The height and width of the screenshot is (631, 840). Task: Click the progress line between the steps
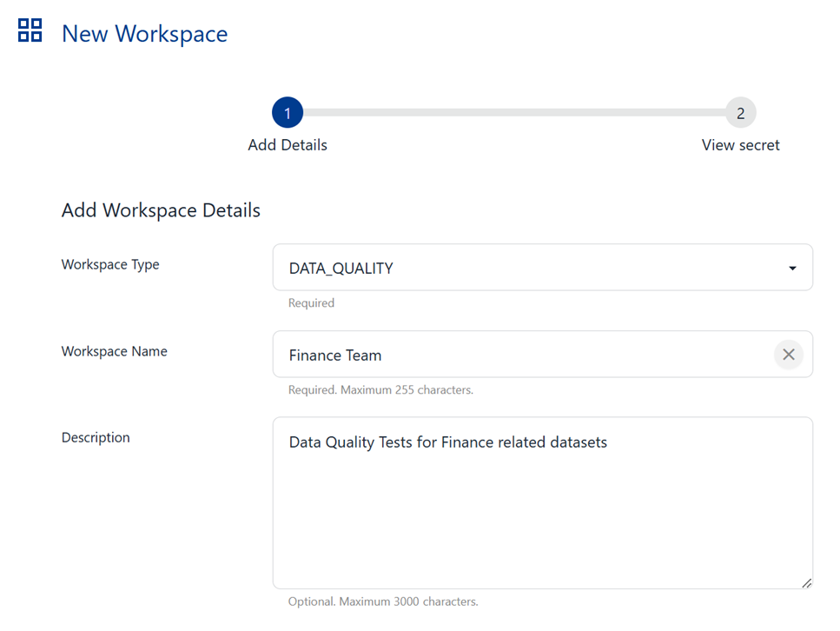tap(513, 113)
